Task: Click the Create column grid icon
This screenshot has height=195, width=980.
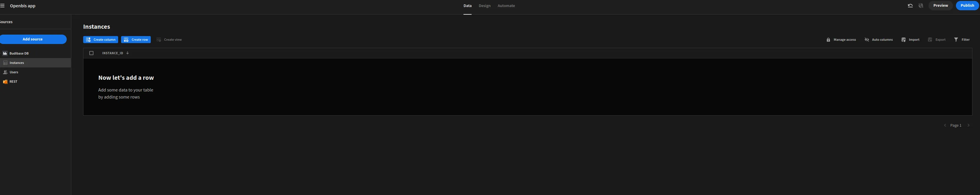Action: pyautogui.click(x=88, y=40)
